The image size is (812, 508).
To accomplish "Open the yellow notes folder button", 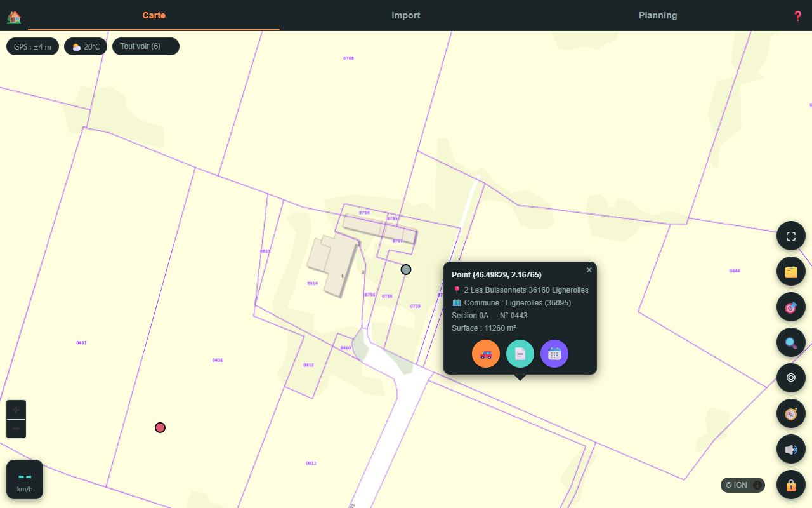I will [791, 272].
